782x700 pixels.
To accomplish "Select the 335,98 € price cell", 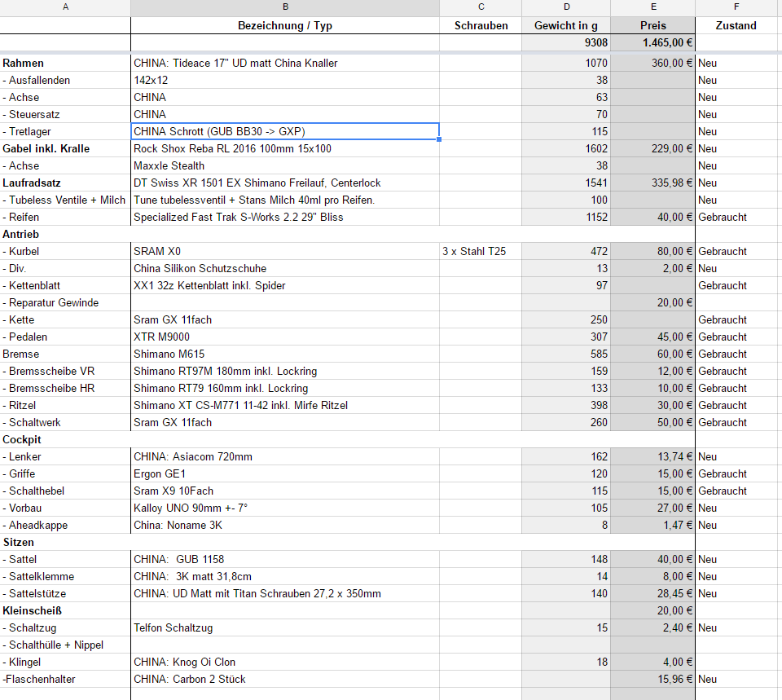I will (652, 183).
